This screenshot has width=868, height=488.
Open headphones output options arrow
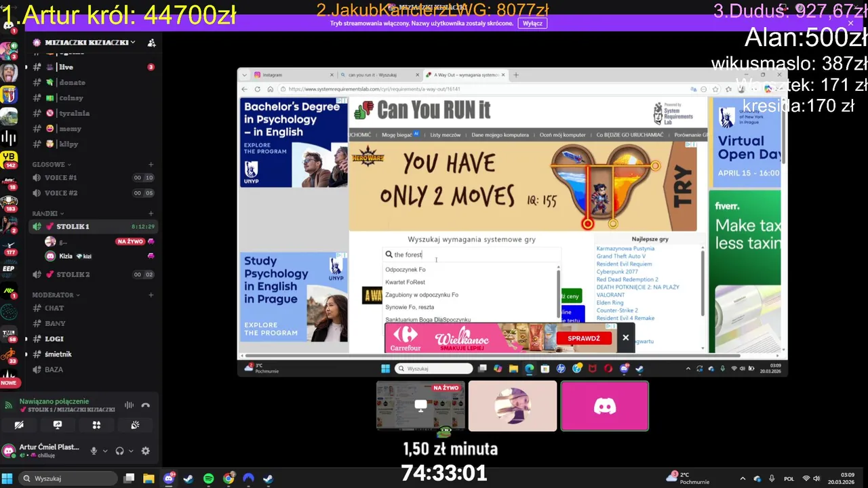130,451
